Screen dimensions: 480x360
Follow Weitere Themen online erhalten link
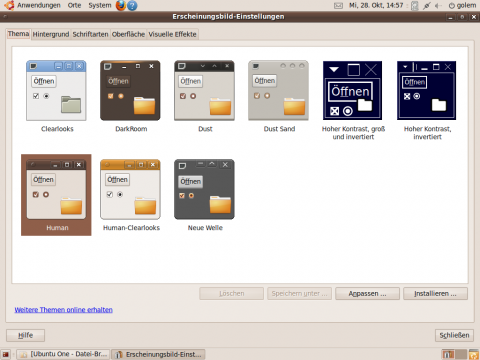[x=63, y=310]
